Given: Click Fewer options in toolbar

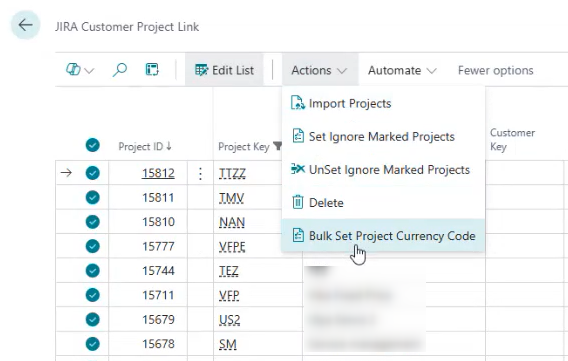Looking at the screenshot, I should pos(496,70).
